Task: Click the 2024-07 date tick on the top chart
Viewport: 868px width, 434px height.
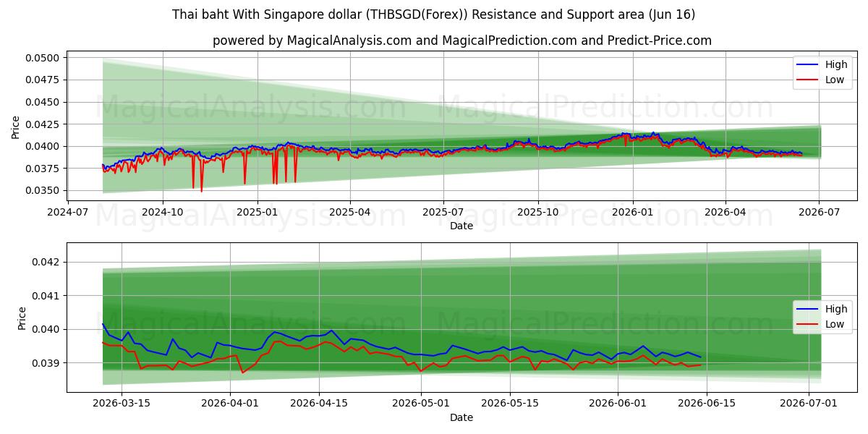Action: [69, 212]
